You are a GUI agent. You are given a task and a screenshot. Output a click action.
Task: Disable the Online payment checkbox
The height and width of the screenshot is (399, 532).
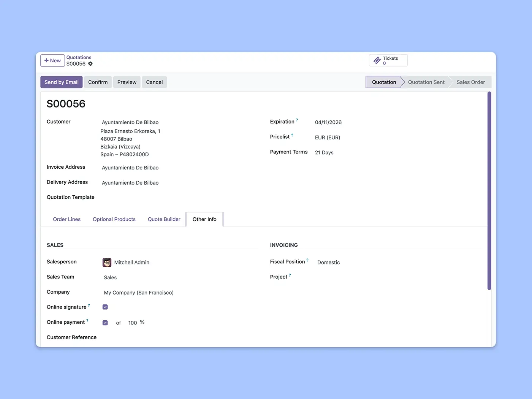(105, 323)
